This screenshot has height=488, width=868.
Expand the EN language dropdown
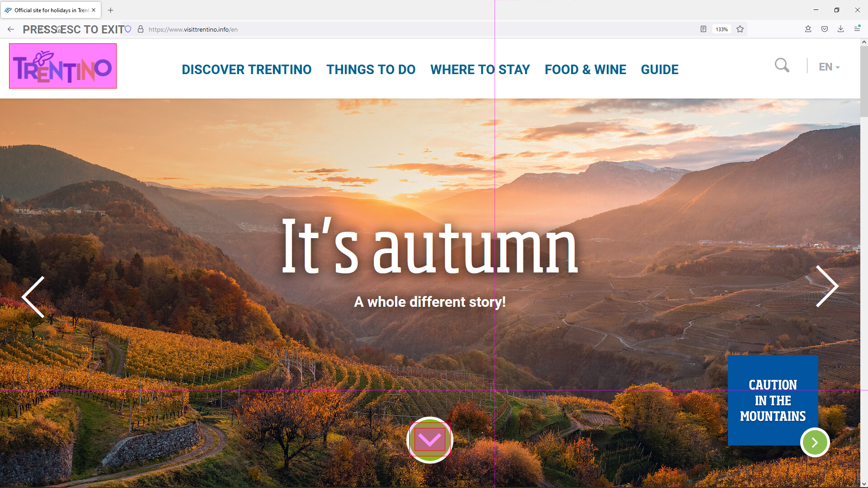tap(829, 67)
